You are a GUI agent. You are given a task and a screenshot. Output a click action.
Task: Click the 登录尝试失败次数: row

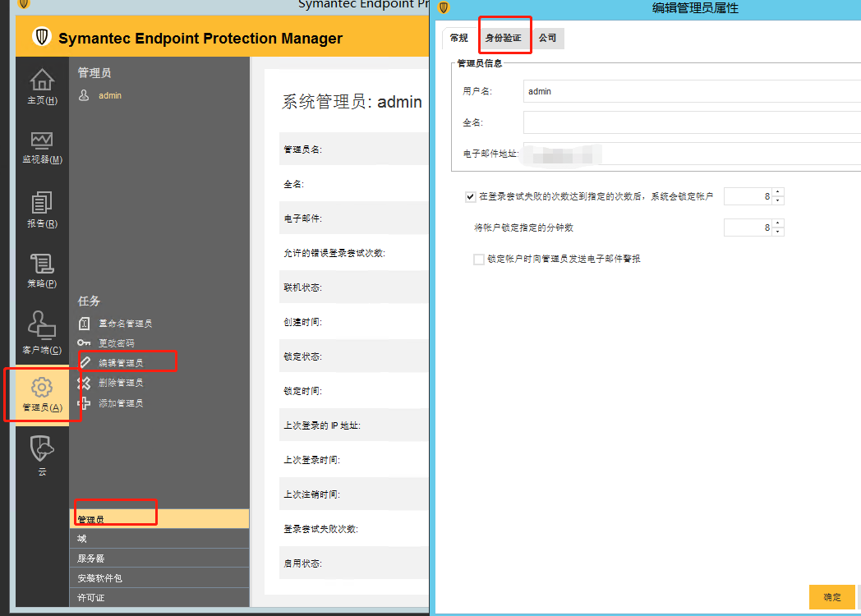[354, 529]
